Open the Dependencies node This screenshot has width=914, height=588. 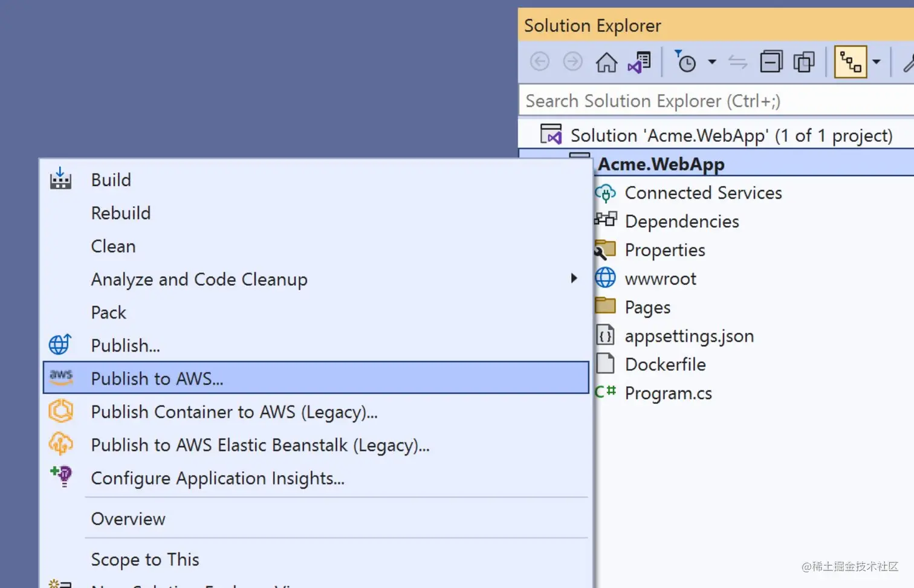pos(681,221)
